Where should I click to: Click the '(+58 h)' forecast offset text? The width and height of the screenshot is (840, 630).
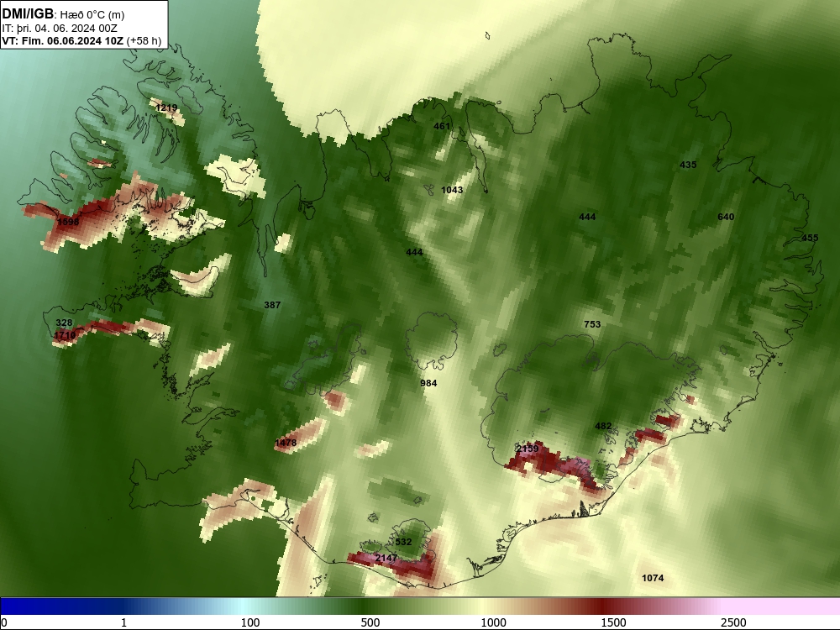tap(144, 40)
